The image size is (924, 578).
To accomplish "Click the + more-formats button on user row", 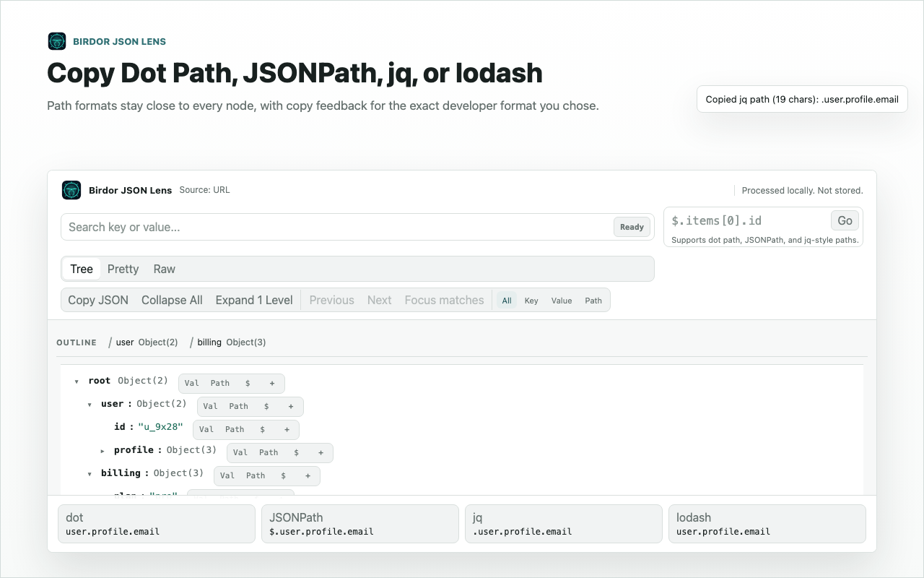I will click(x=291, y=406).
